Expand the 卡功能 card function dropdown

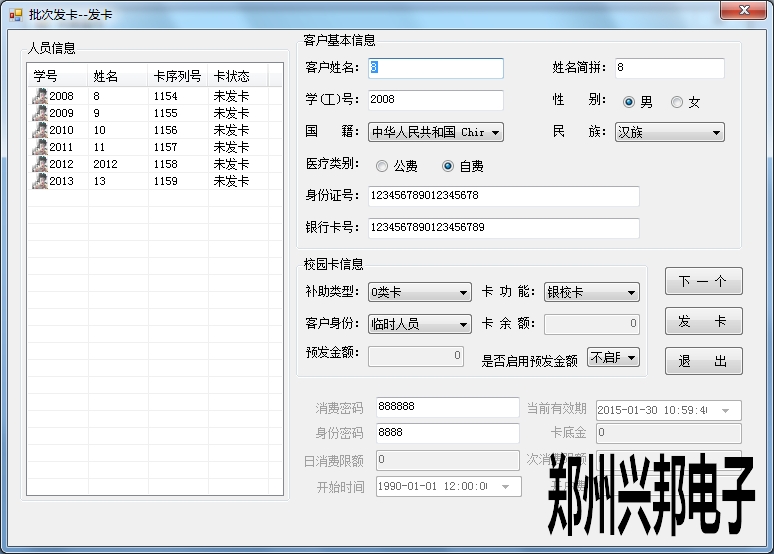coord(631,293)
